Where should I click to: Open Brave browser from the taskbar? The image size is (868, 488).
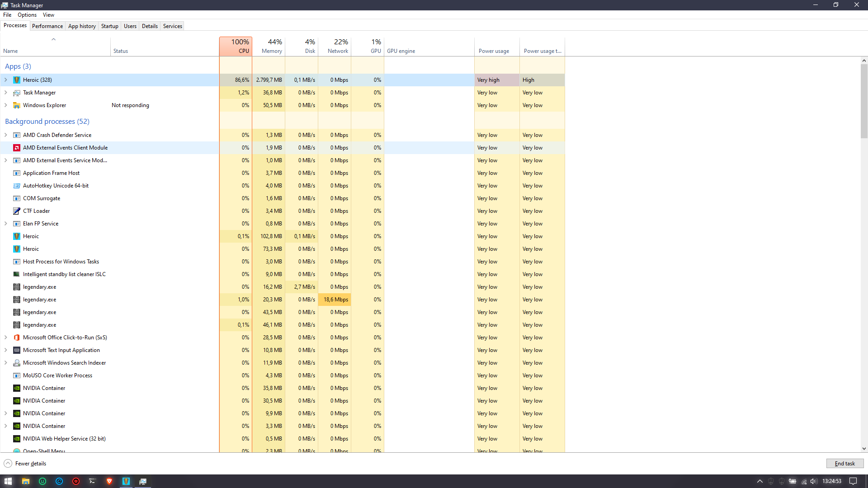[x=109, y=481]
